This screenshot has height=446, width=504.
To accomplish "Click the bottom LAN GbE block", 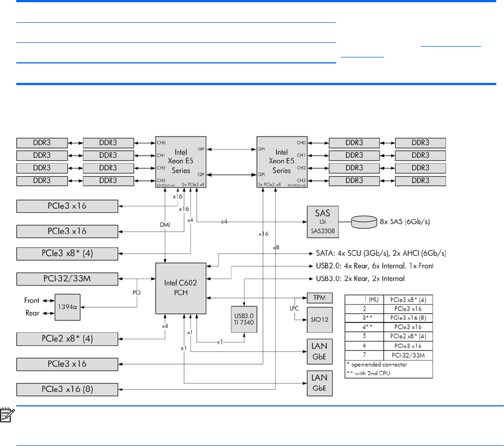I will click(x=320, y=383).
